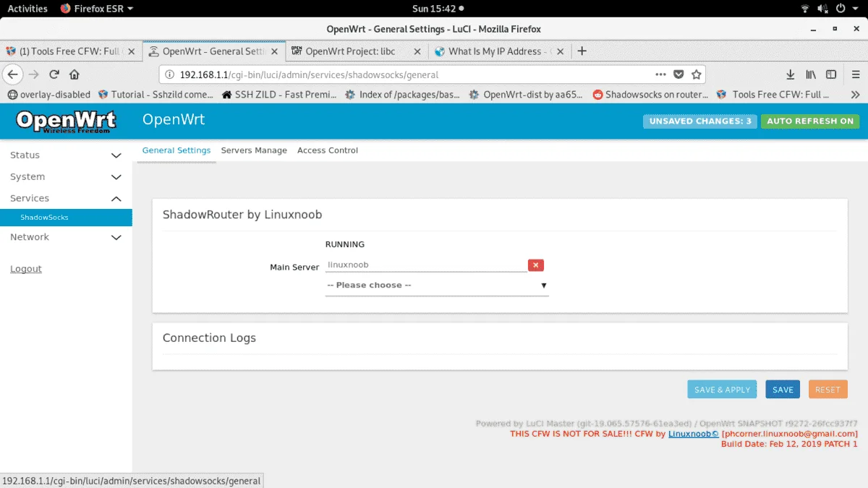This screenshot has height=488, width=868.
Task: Reload the current page
Action: [x=54, y=74]
